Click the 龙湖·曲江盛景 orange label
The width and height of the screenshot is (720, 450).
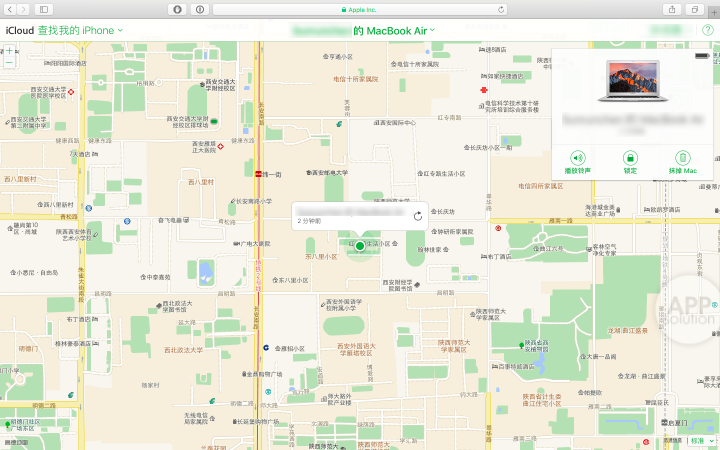[627, 330]
